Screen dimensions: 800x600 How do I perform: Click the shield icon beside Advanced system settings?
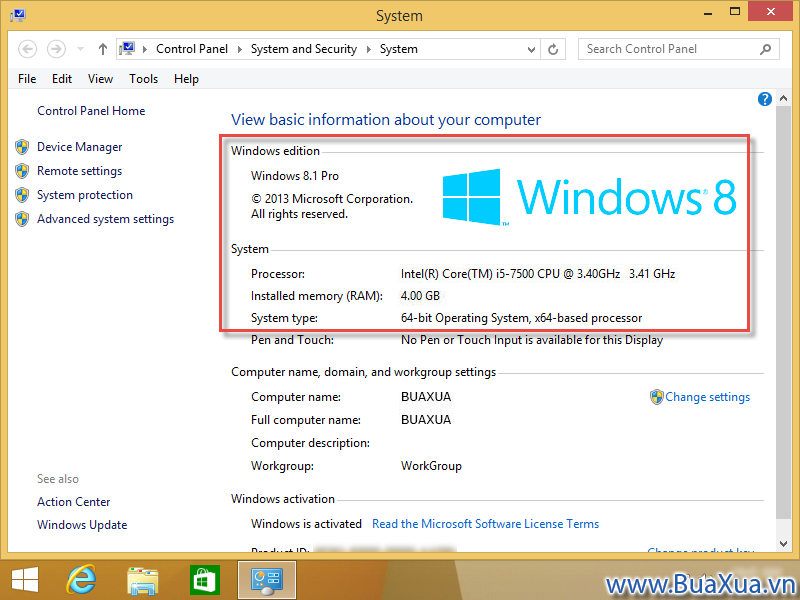click(22, 219)
